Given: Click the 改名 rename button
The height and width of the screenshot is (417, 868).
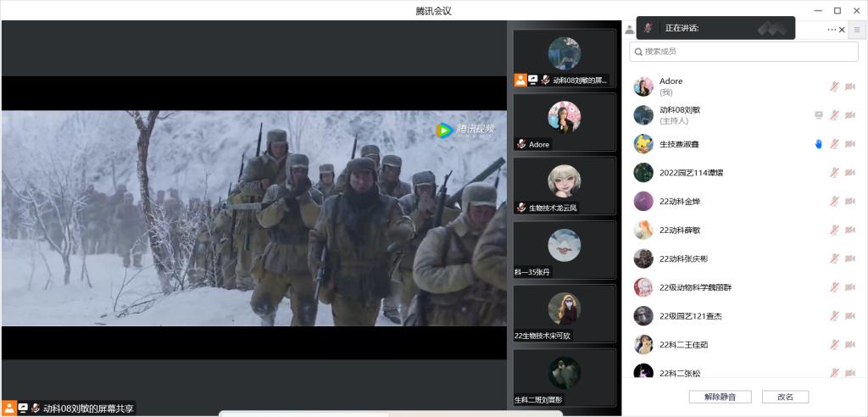Looking at the screenshot, I should [x=786, y=397].
